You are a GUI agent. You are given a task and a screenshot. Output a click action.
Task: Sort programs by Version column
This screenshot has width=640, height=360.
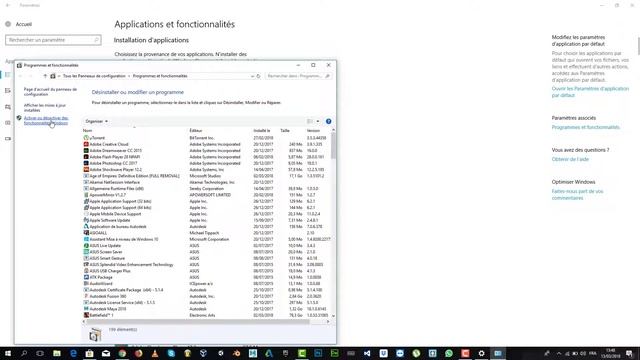click(313, 131)
